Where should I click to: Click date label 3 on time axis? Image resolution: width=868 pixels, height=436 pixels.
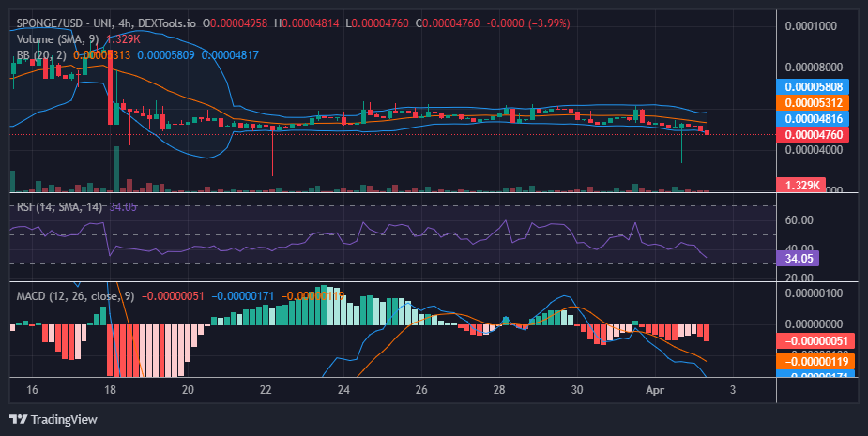(732, 389)
